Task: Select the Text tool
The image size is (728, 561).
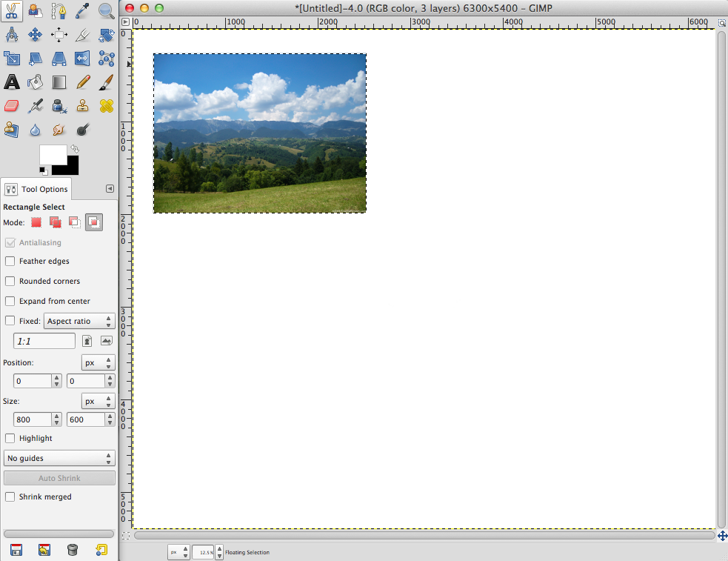Action: click(12, 82)
